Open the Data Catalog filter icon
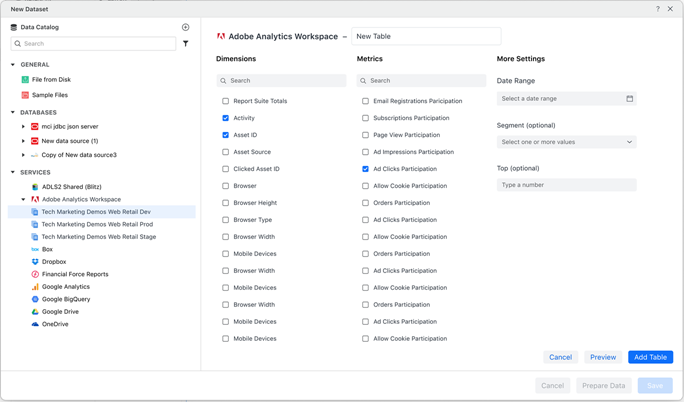Viewport: 684px width, 402px height. click(186, 44)
